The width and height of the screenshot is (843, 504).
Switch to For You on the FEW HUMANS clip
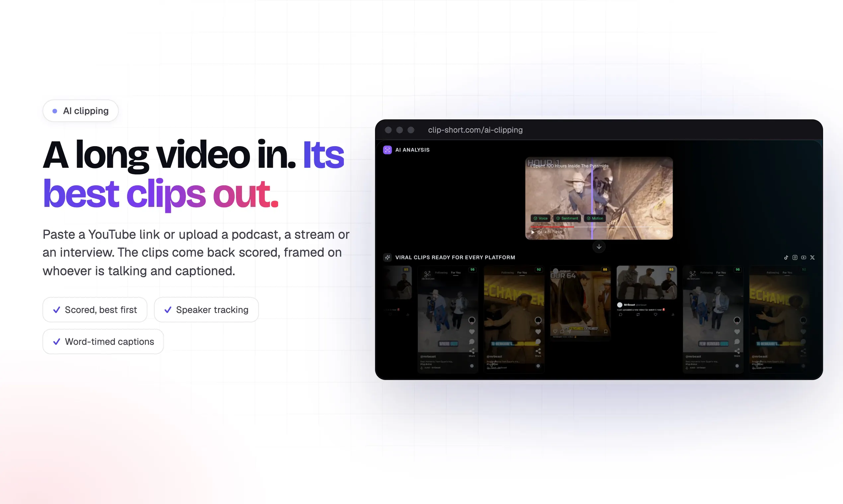pos(721,273)
